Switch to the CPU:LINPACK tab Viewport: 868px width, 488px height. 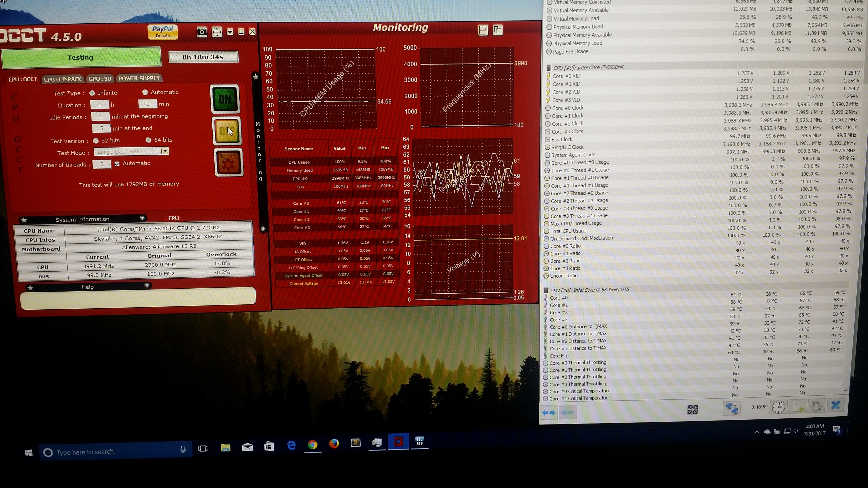coord(63,79)
